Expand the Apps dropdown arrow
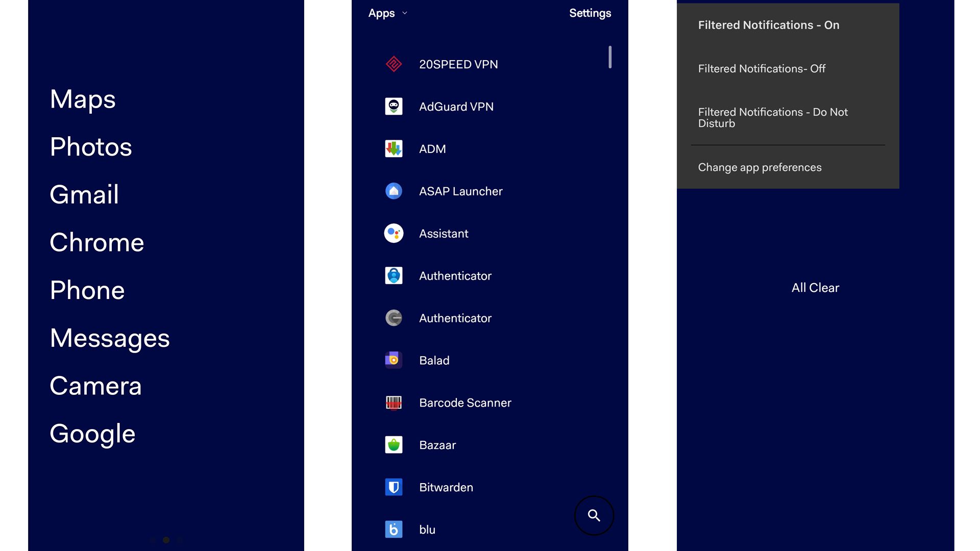This screenshot has width=980, height=551. click(405, 13)
